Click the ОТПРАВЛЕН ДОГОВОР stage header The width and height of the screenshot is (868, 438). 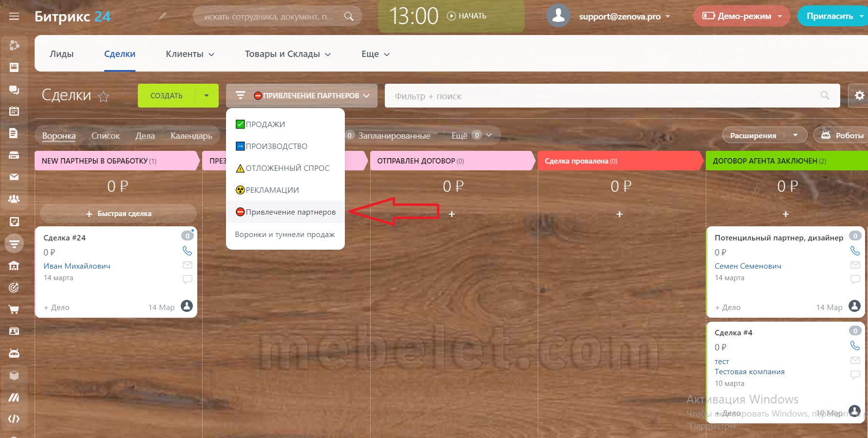coord(452,161)
